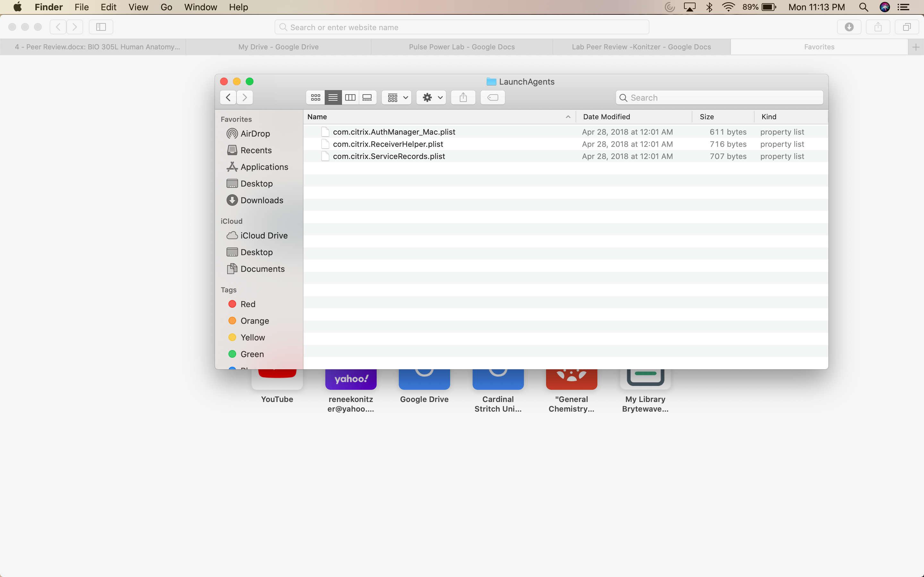The height and width of the screenshot is (577, 924).
Task: Open the gear action menu
Action: (x=432, y=98)
